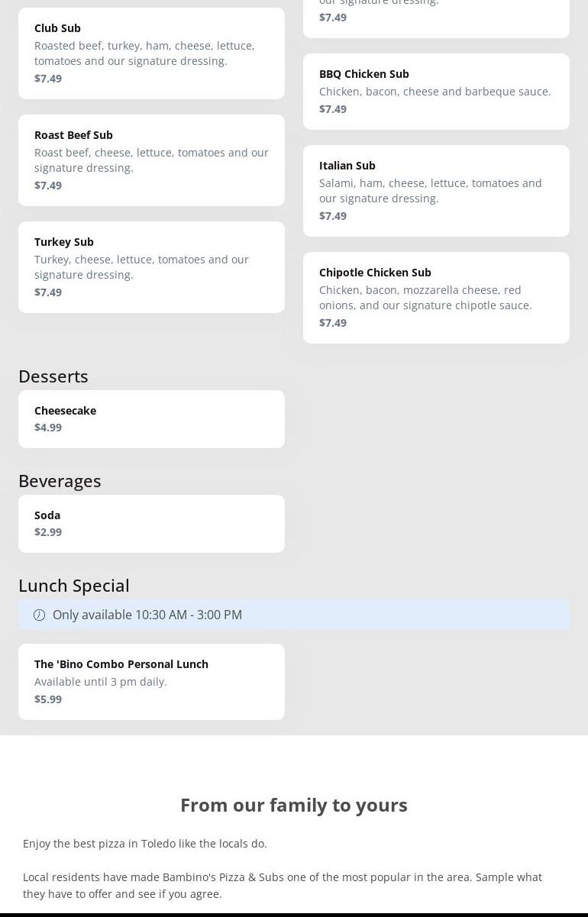Click the $5.99 price of 'Bino Combo

48,699
